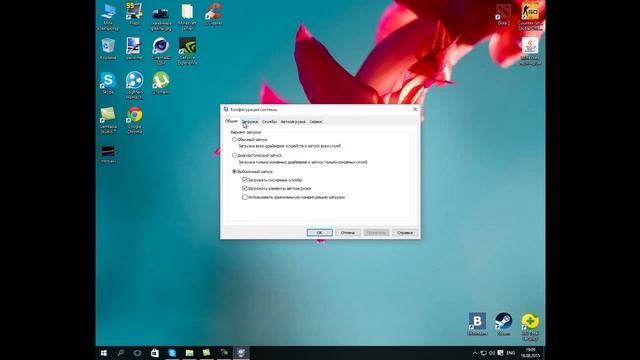640x360 pixels.
Task: Launch the CCleaner desktop shortcut
Action: point(214,14)
